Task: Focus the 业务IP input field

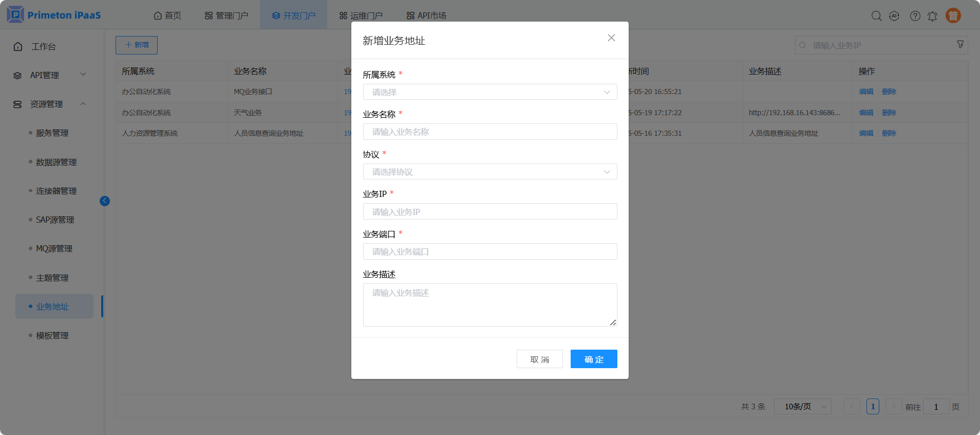Action: click(489, 212)
